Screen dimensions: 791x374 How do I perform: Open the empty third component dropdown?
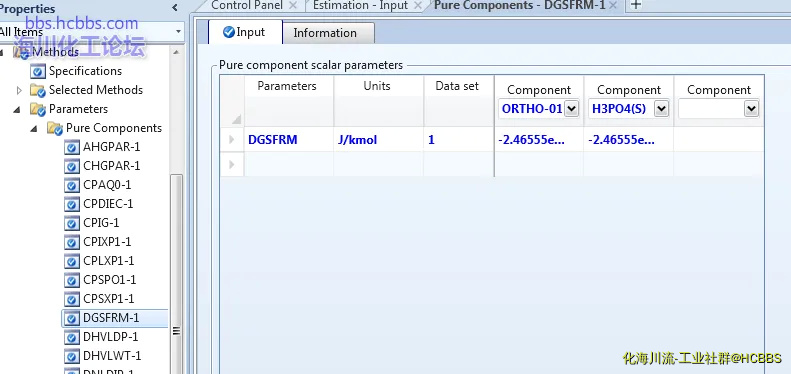[x=751, y=109]
